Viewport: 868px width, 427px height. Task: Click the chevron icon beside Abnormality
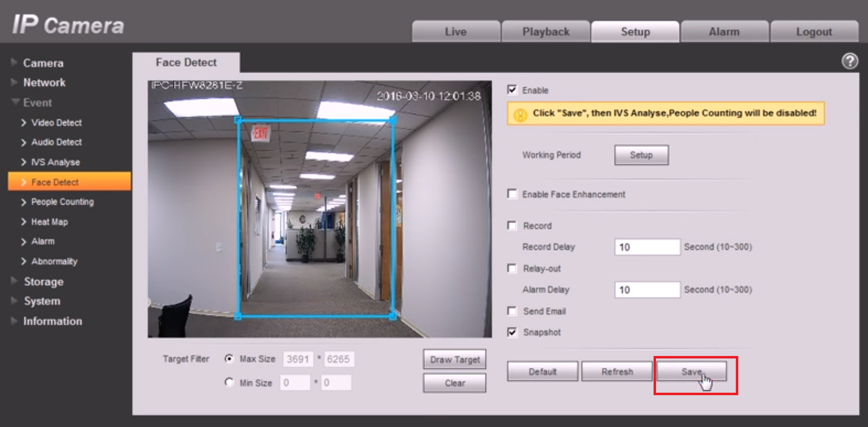23,261
